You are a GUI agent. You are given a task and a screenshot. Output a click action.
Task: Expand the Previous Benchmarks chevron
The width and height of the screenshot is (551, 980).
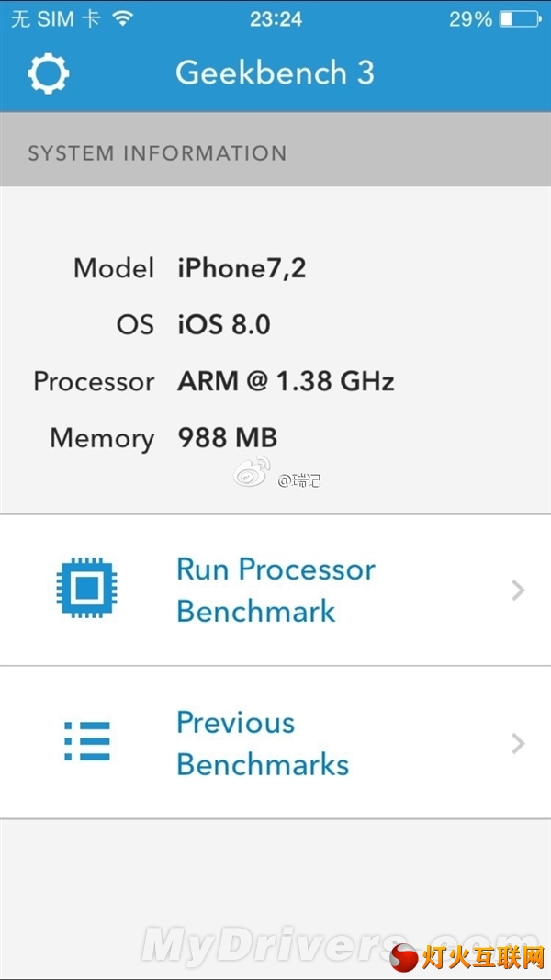pyautogui.click(x=519, y=743)
